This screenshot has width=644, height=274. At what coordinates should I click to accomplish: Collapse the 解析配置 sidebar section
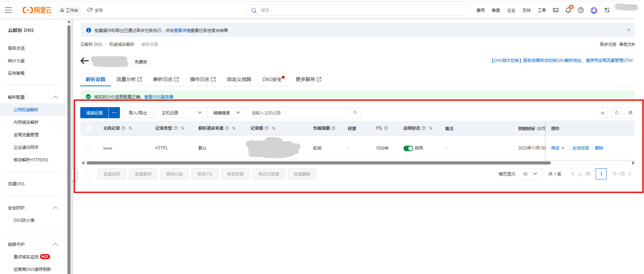coord(55,97)
